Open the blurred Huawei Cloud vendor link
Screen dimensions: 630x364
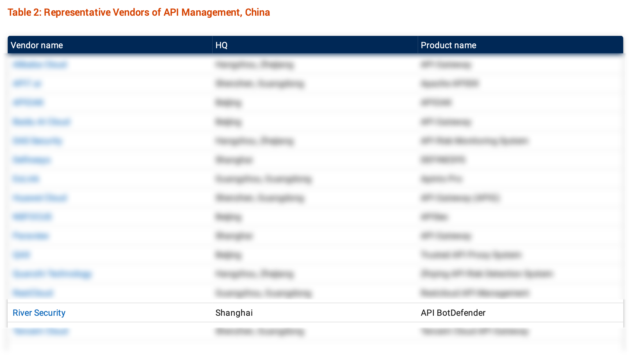[40, 198]
